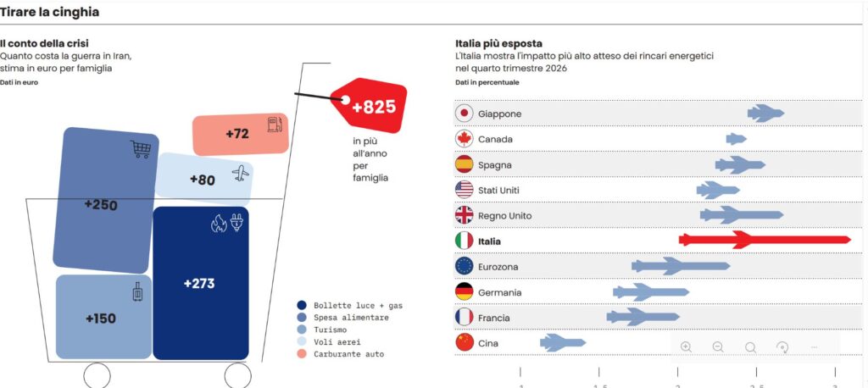This screenshot has height=388, width=868.
Task: Click the rotate image icon
Action: (782, 346)
